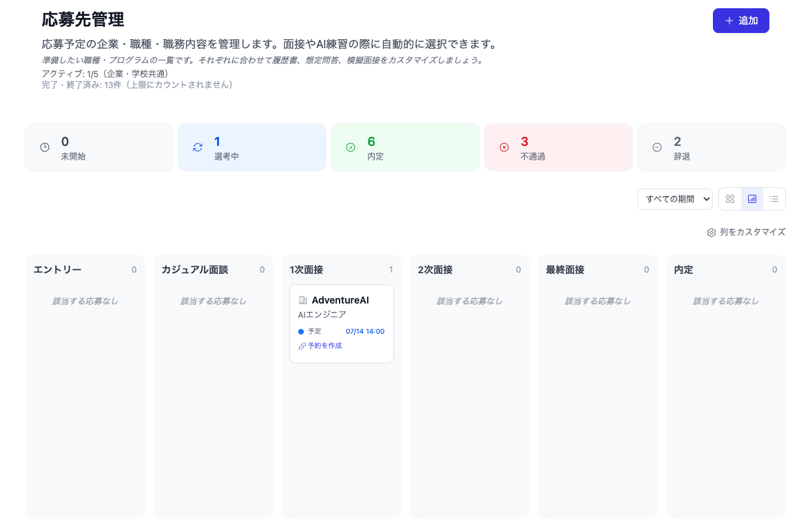Click the 完了・終了済み: 13件 text
The height and width of the screenshot is (532, 799).
coord(137,85)
